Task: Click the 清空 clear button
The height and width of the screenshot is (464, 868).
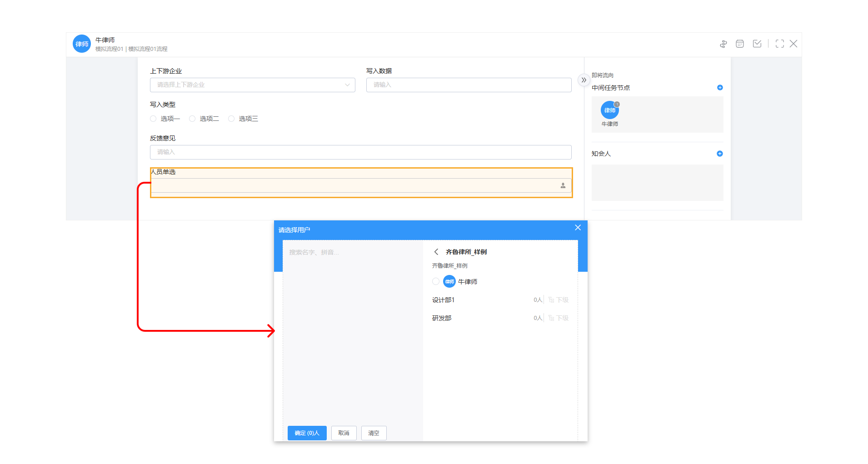Action: 374,433
